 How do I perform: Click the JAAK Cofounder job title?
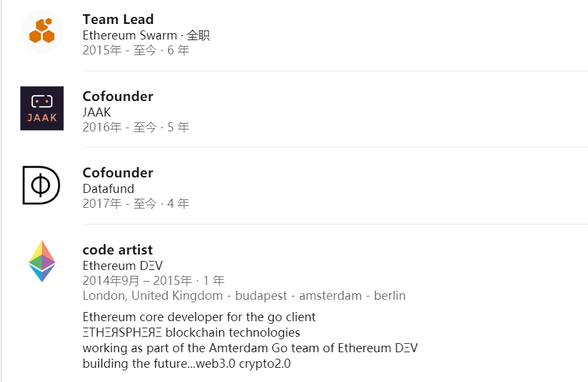click(118, 96)
